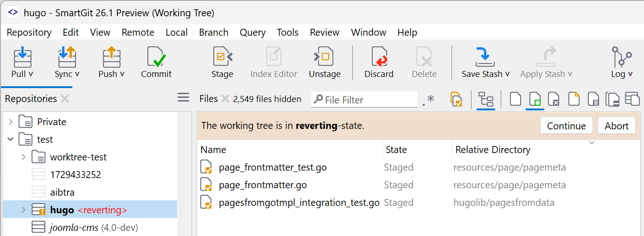Expand the Private repository group

[x=11, y=122]
